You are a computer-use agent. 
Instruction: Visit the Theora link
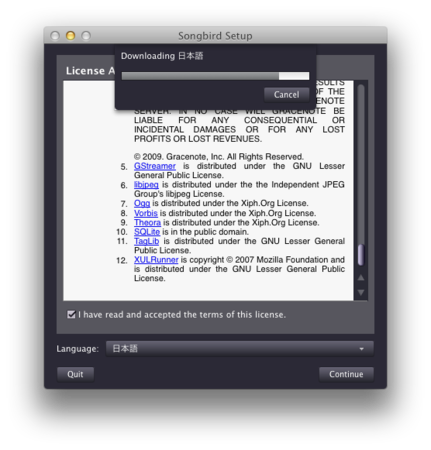pos(147,222)
